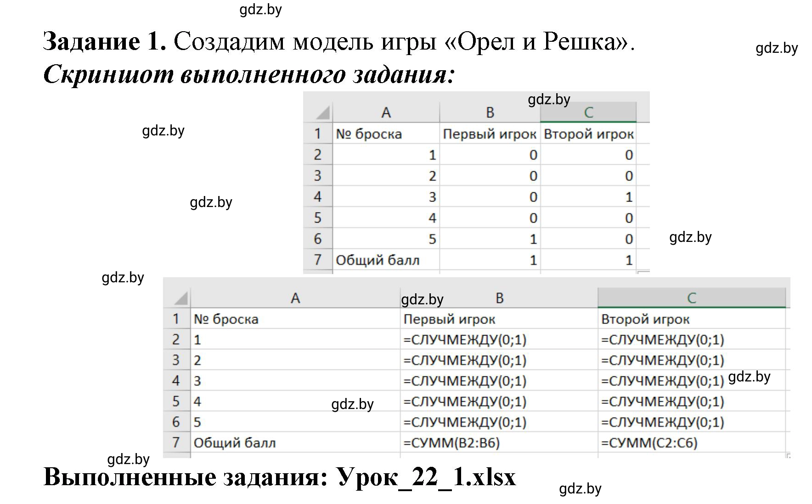The width and height of the screenshot is (812, 504).
Task: Select cell A2 showing 1 in the upper table
Action: (386, 154)
